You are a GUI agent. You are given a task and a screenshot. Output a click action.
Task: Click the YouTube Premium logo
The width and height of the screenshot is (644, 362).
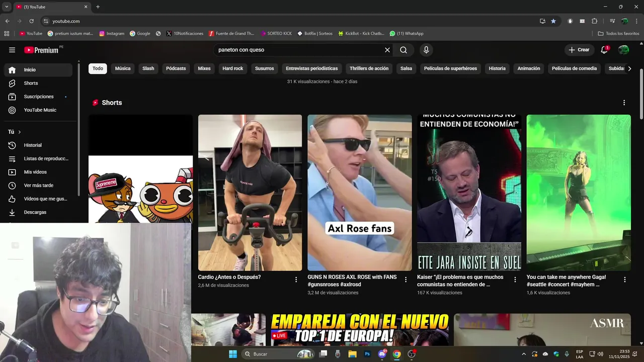pyautogui.click(x=41, y=50)
